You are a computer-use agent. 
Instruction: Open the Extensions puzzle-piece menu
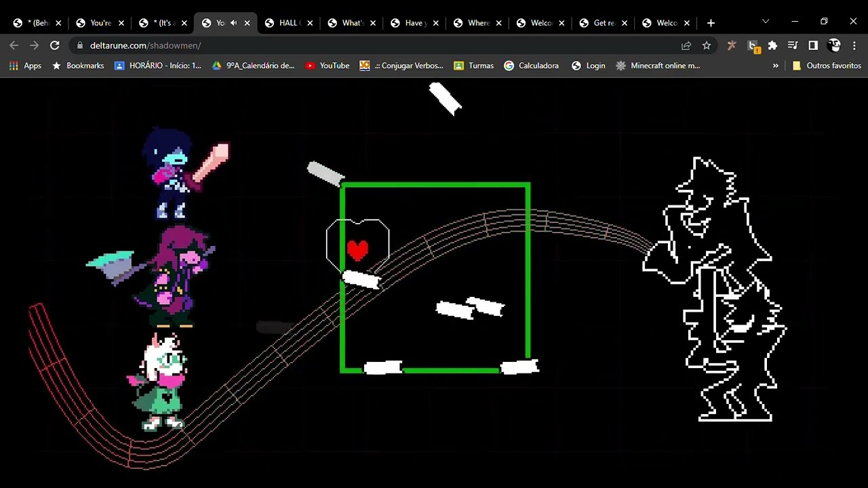772,45
